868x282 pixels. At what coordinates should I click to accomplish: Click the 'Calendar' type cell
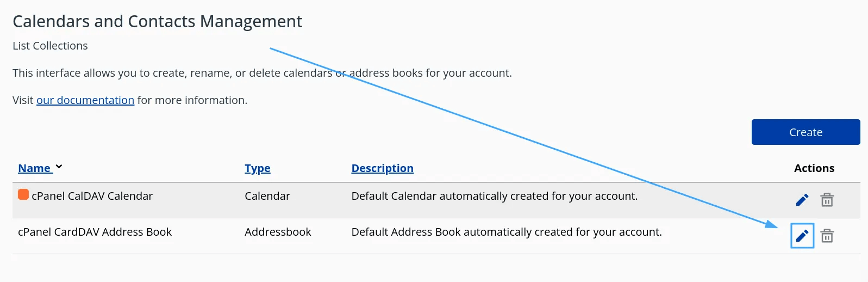pos(267,196)
